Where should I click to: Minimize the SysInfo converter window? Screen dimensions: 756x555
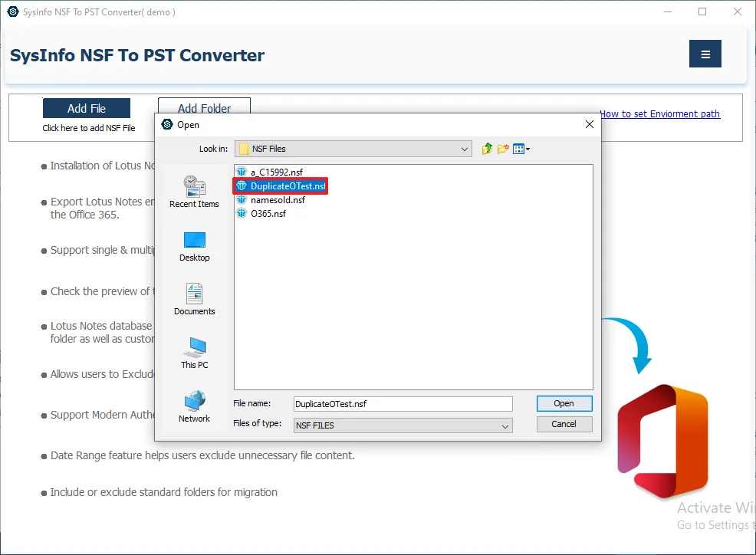pos(668,11)
